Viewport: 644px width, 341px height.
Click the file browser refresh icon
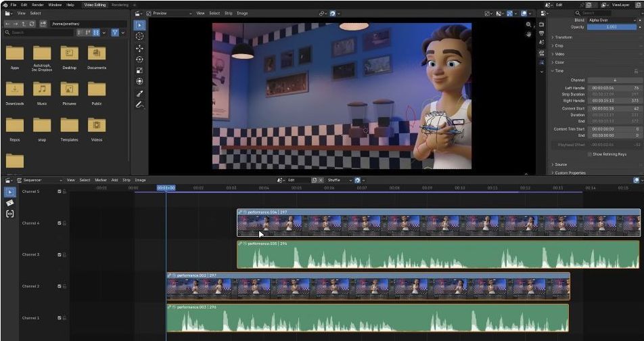point(33,23)
